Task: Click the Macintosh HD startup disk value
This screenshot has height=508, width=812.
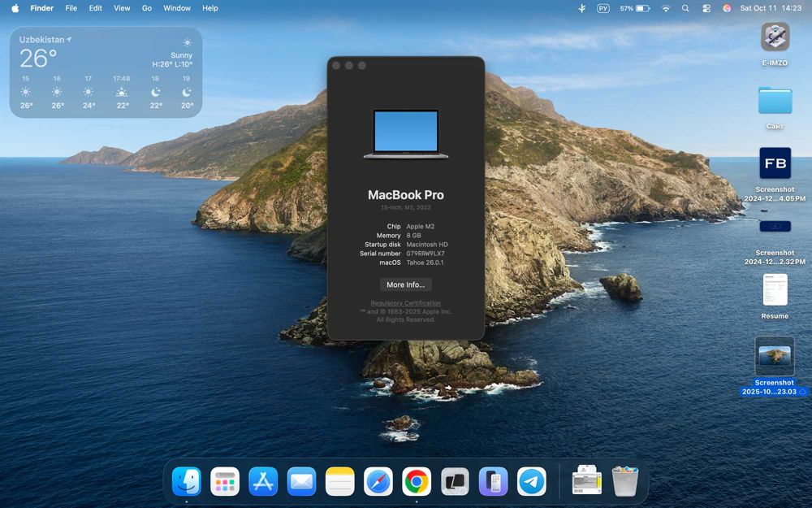Action: click(x=427, y=244)
